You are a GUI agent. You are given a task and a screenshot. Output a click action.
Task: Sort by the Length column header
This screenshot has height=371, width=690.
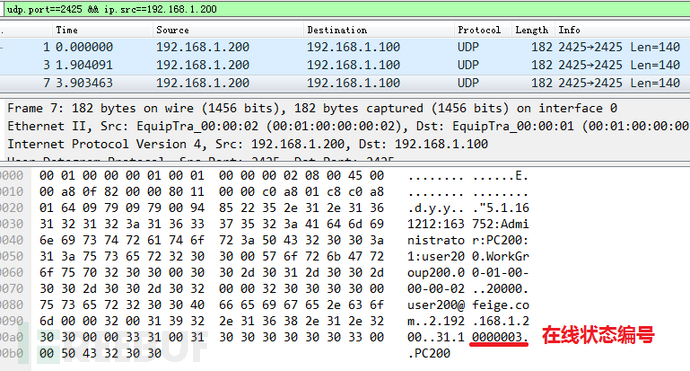[x=533, y=30]
